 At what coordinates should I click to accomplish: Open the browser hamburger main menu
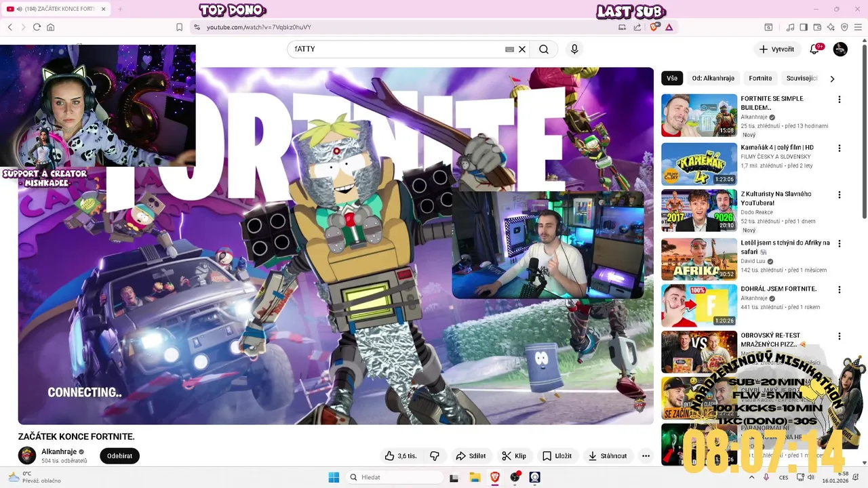tap(858, 27)
